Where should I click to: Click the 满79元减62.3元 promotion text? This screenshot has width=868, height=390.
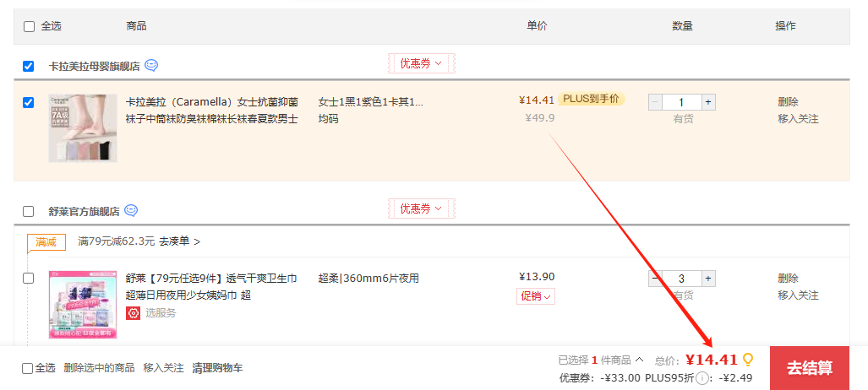(117, 241)
